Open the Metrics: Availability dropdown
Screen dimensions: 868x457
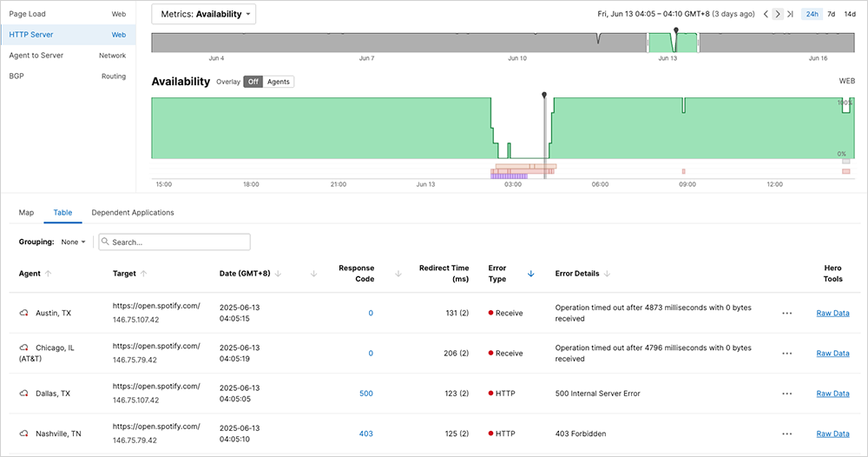(x=203, y=14)
